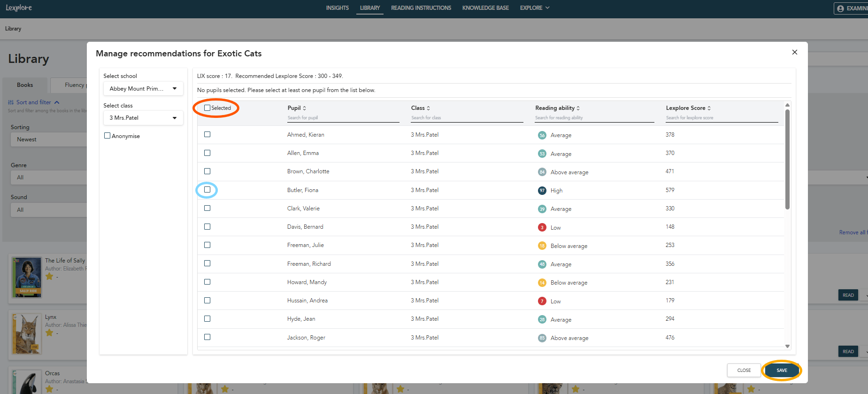Click Bernard Davis's Low reading score badge
This screenshot has width=868, height=394.
(x=542, y=227)
